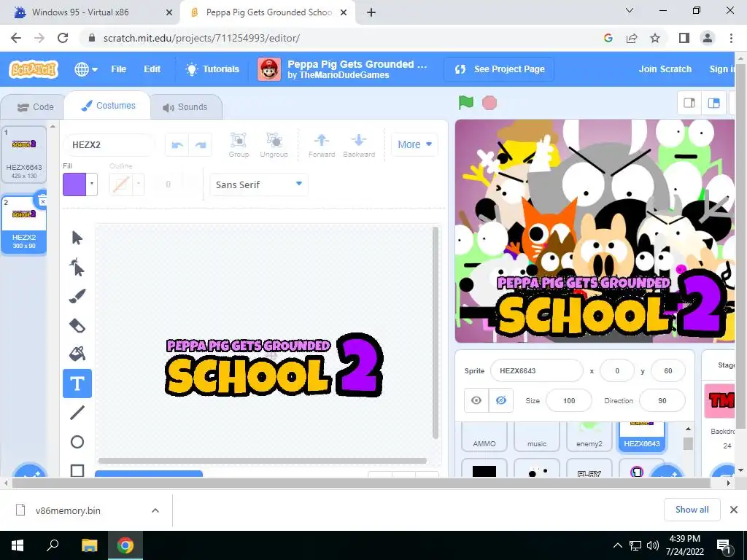Viewport: 747px width, 560px height.
Task: Click the Mario project author avatar
Action: [269, 69]
